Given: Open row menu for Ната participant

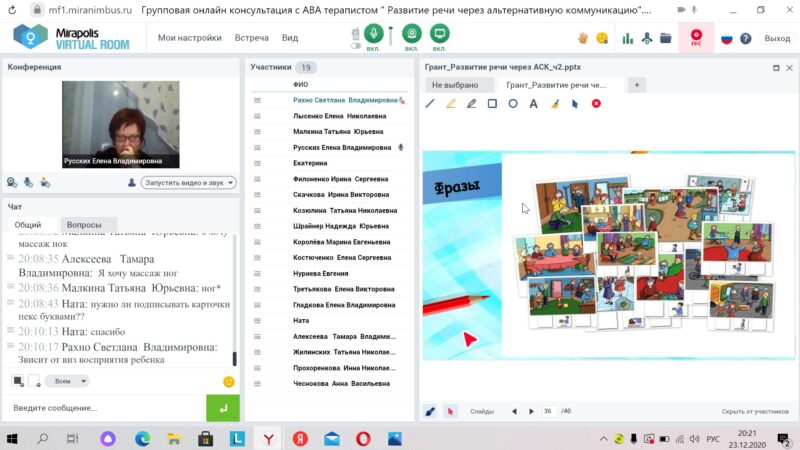Looking at the screenshot, I should click(257, 320).
